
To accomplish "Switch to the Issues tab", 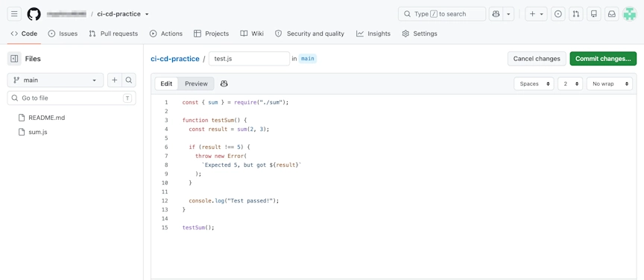I will point(63,34).
